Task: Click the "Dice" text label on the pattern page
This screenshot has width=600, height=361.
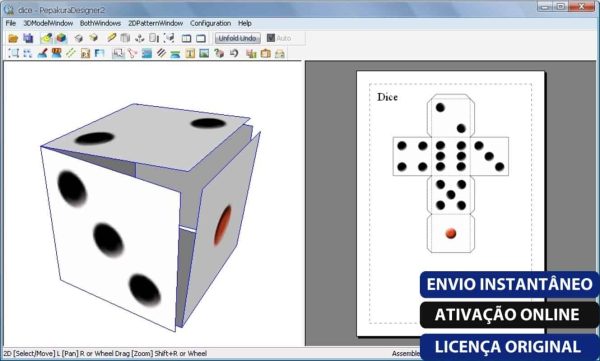Action: 387,97
